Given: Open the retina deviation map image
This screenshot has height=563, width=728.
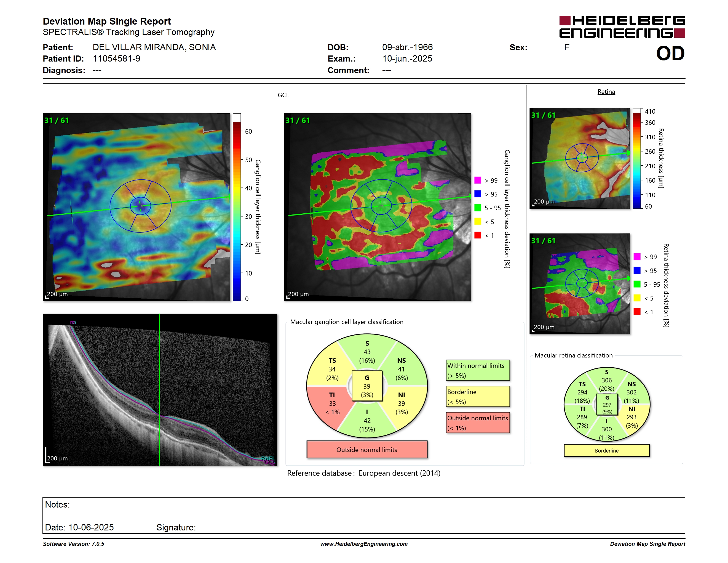Looking at the screenshot, I should [580, 284].
